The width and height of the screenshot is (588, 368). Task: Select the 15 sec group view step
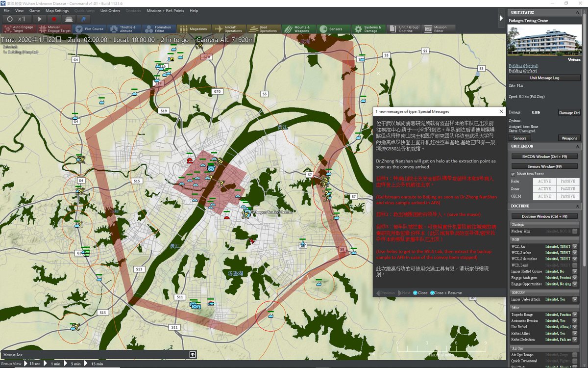click(x=35, y=364)
